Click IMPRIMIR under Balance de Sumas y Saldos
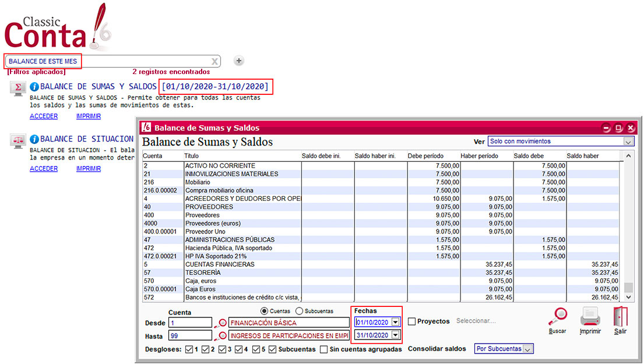This screenshot has height=364, width=644. pyautogui.click(x=89, y=116)
